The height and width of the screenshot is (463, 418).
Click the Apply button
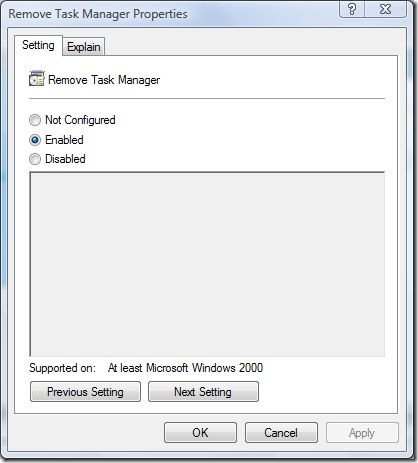(x=362, y=433)
